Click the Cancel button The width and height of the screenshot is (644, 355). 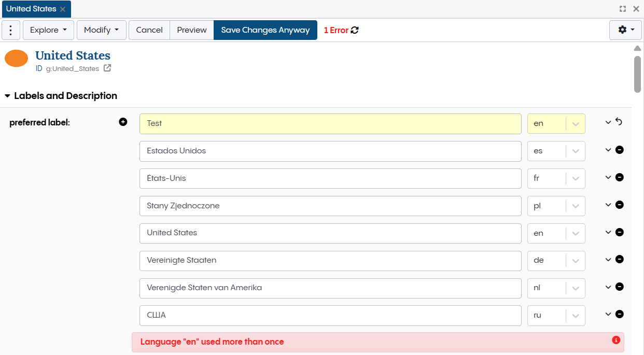tap(149, 30)
